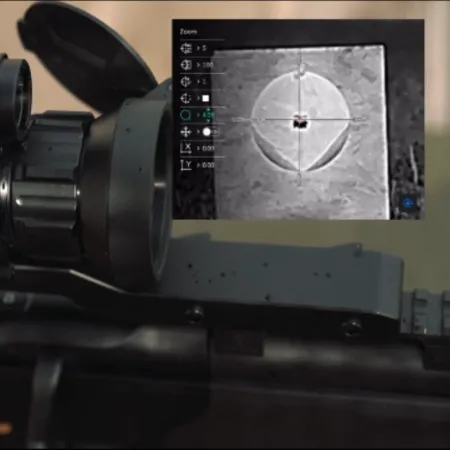The image size is (450, 450).
Task: Click the crosshair center on the target
Action: point(300,119)
